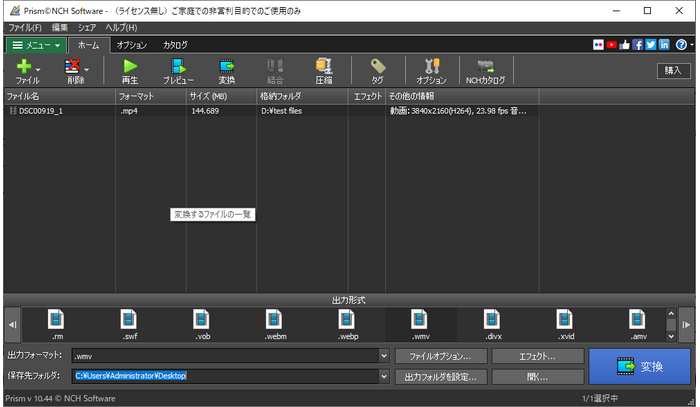Expand the 出力フォーマット dropdown
Viewport: 700px width, 407px height.
[x=384, y=356]
